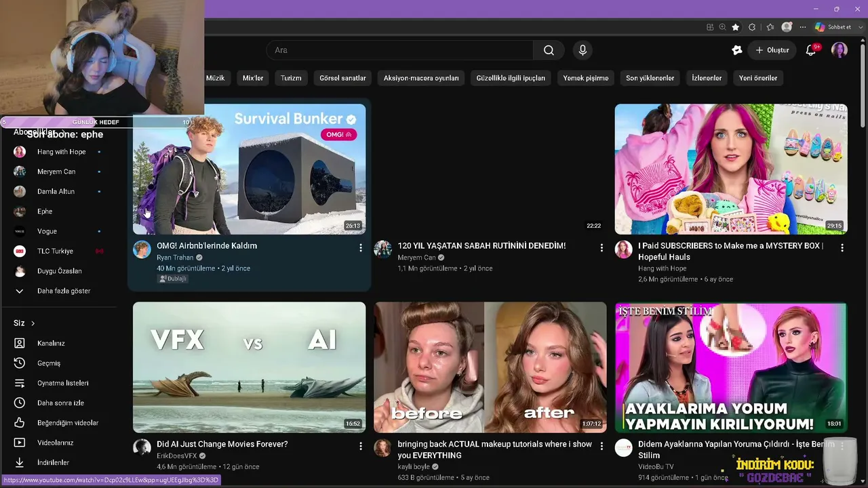Click the favorite star in address bar
Screen dimensions: 868x488
736,27
